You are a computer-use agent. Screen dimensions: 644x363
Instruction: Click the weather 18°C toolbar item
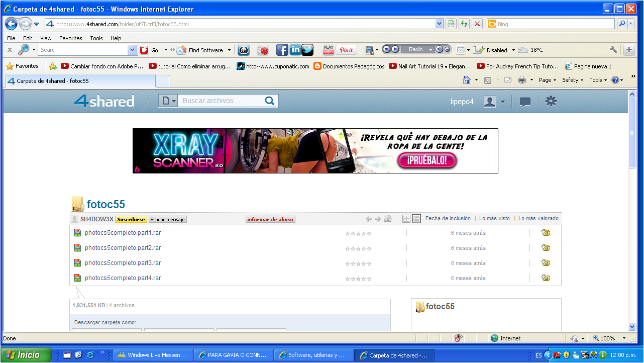pos(530,50)
